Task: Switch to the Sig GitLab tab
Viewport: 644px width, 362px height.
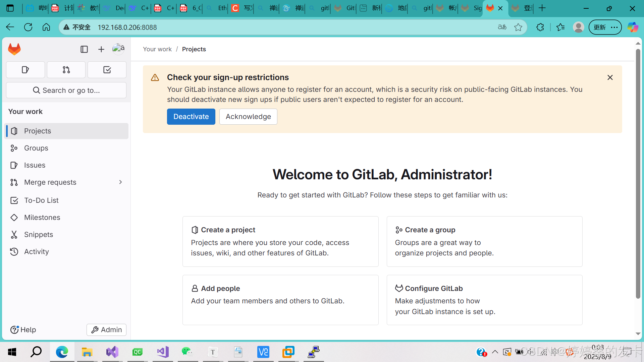Action: tap(472, 8)
